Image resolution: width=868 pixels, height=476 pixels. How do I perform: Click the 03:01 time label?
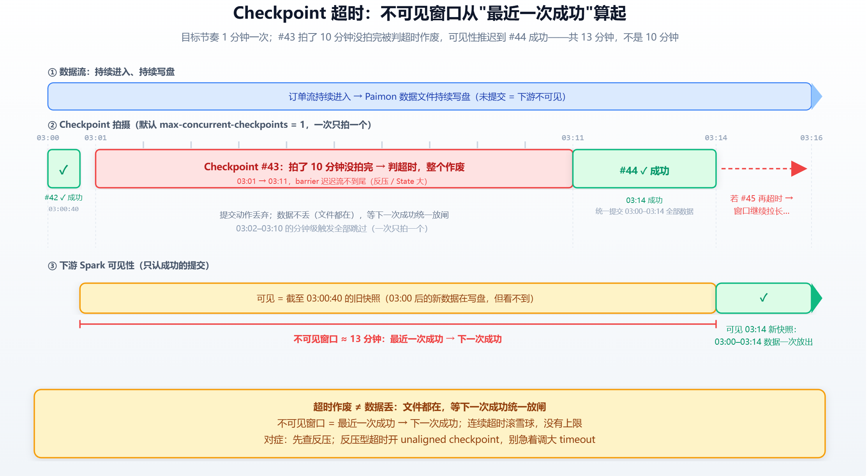[x=95, y=138]
